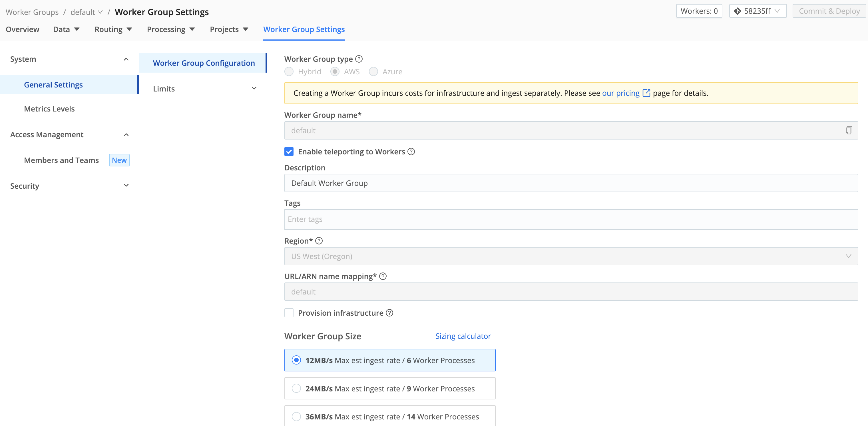Open the Provision infrastructure help tooltip
This screenshot has width=868, height=426.
(389, 313)
